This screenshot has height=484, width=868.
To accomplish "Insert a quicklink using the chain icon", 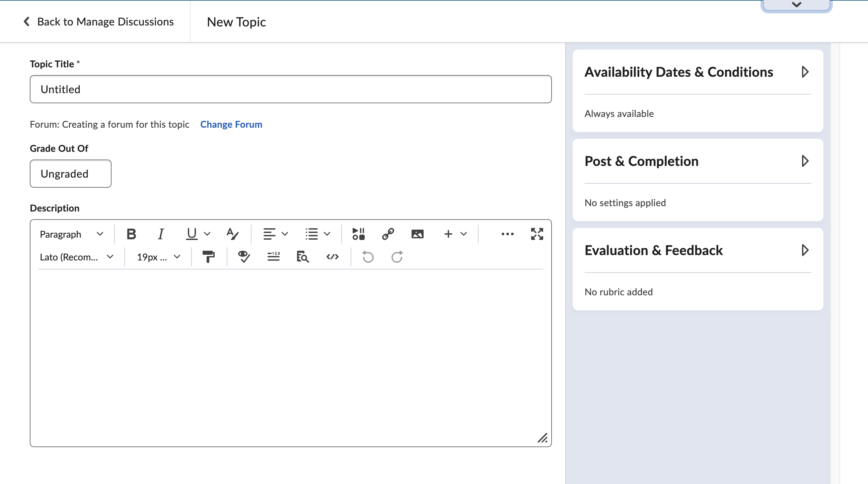I will 388,234.
